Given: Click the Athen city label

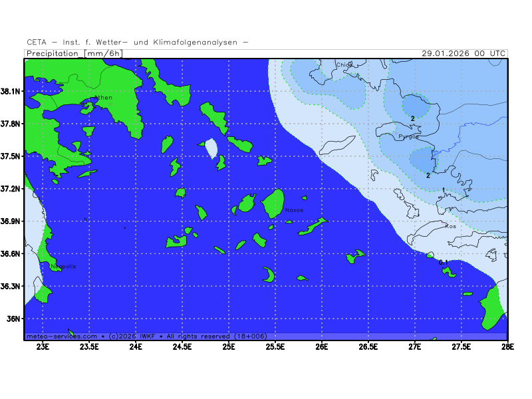Looking at the screenshot, I should 104,98.
